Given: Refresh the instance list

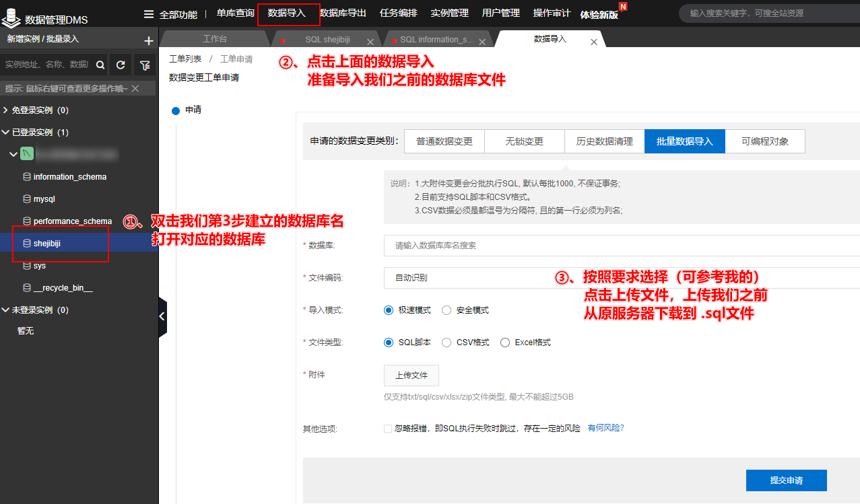Looking at the screenshot, I should [x=121, y=65].
